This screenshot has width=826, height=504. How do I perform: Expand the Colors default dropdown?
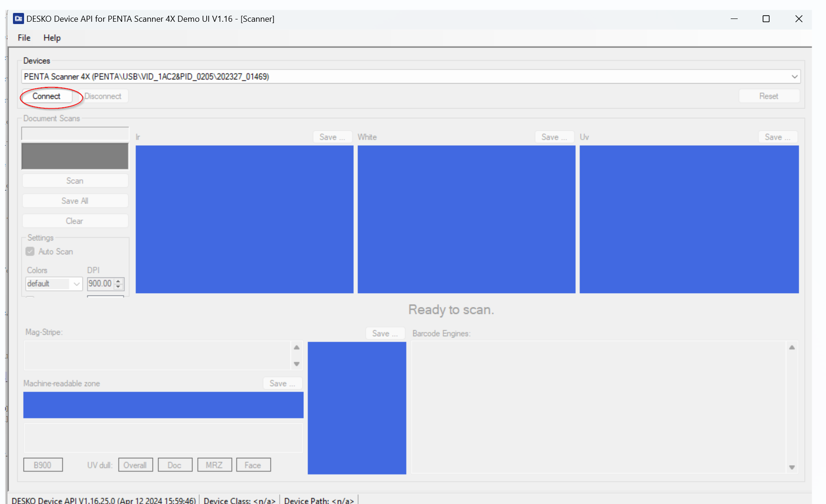76,284
